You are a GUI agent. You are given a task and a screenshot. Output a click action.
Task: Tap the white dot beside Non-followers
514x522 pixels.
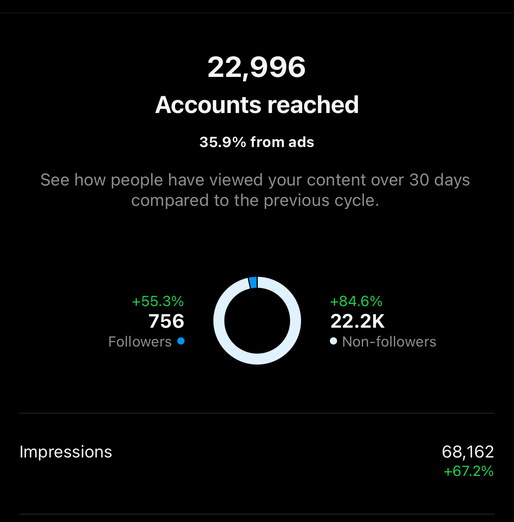tap(333, 341)
